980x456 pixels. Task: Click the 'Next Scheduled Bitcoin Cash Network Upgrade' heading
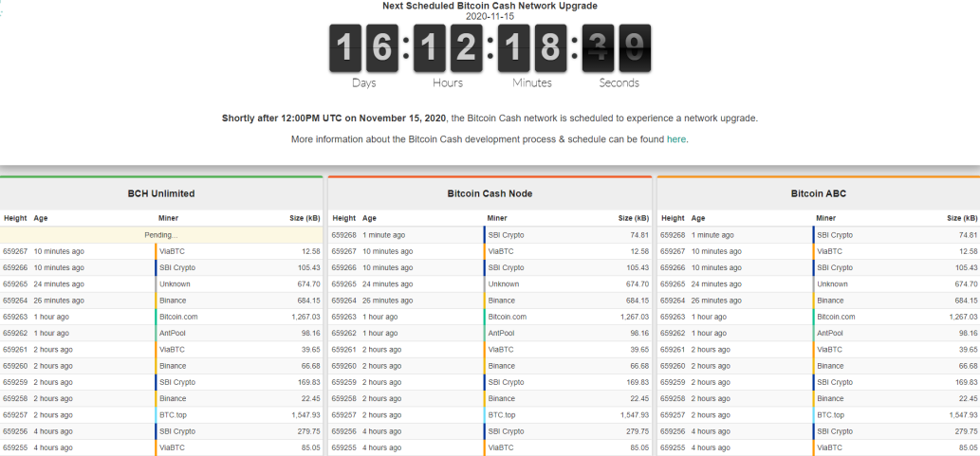click(x=490, y=6)
